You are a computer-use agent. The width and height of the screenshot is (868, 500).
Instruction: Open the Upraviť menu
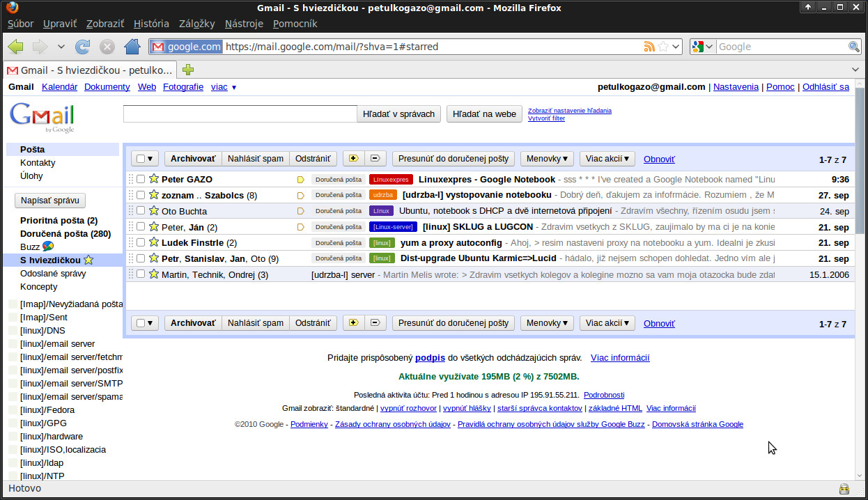(x=60, y=24)
